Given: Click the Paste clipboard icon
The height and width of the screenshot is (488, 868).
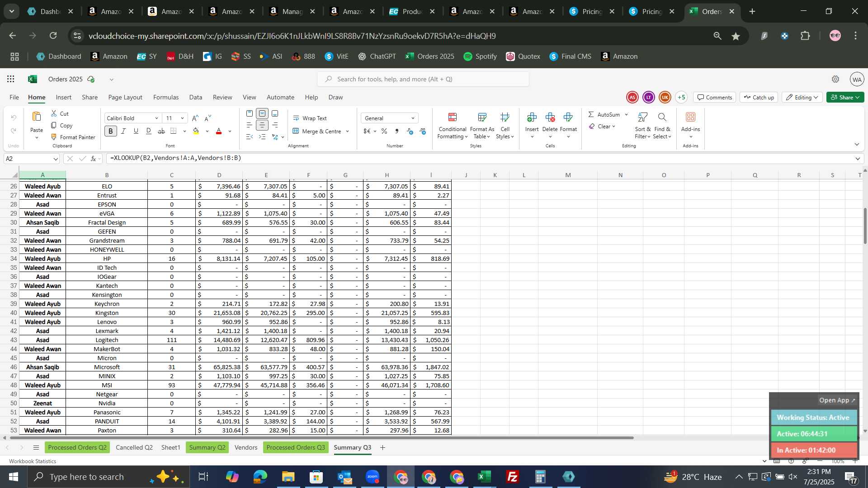Looking at the screenshot, I should tap(36, 117).
